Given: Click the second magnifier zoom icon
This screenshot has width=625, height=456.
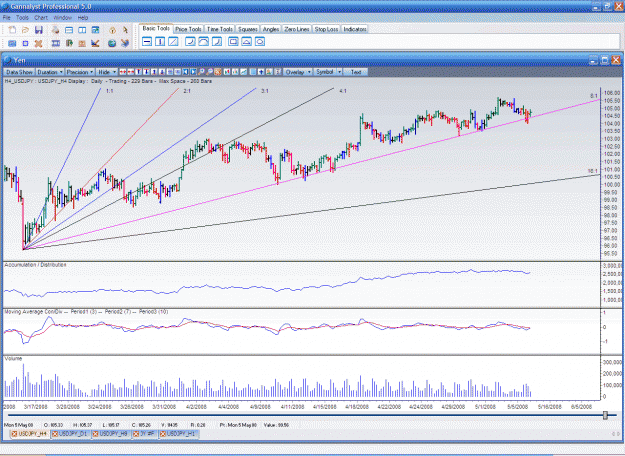Looking at the screenshot, I should 209,72.
